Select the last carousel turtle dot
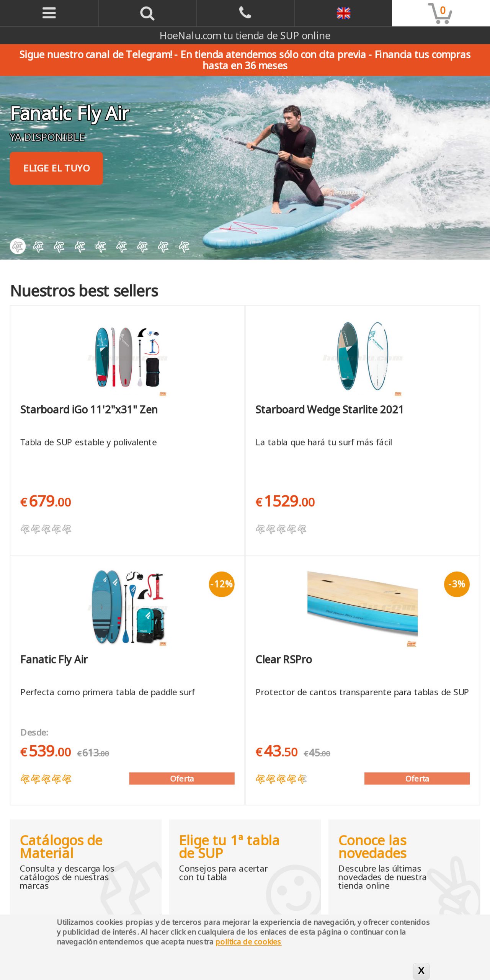Screen dimensions: 490x980 pos(184,247)
